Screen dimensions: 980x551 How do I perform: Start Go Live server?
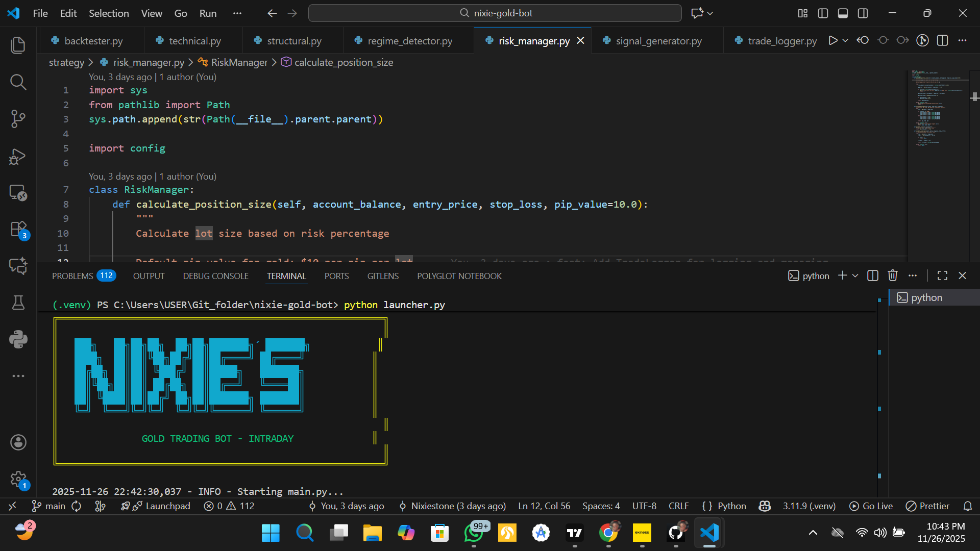click(871, 506)
